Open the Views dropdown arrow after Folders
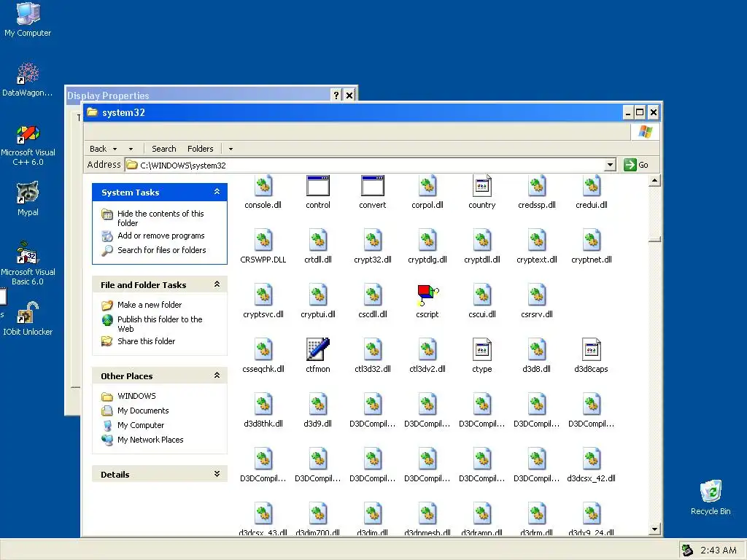This screenshot has width=747, height=560. (x=231, y=149)
